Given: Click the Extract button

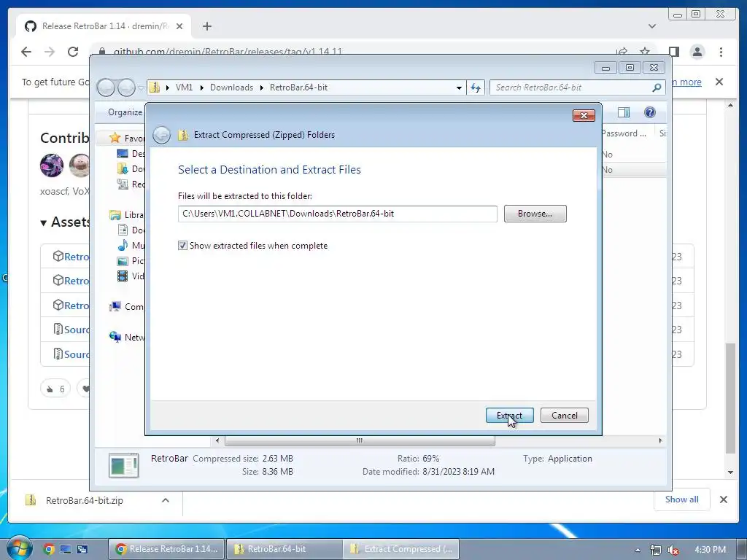Looking at the screenshot, I should click(x=509, y=415).
